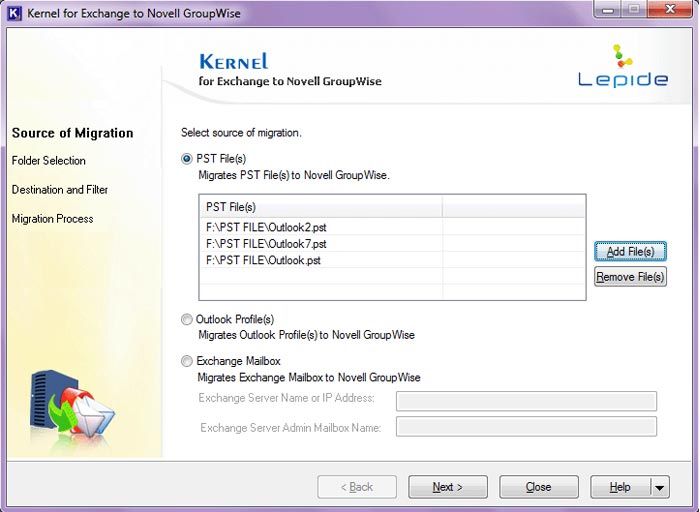Click the Add File(s) button
The image size is (700, 512).
(x=630, y=251)
